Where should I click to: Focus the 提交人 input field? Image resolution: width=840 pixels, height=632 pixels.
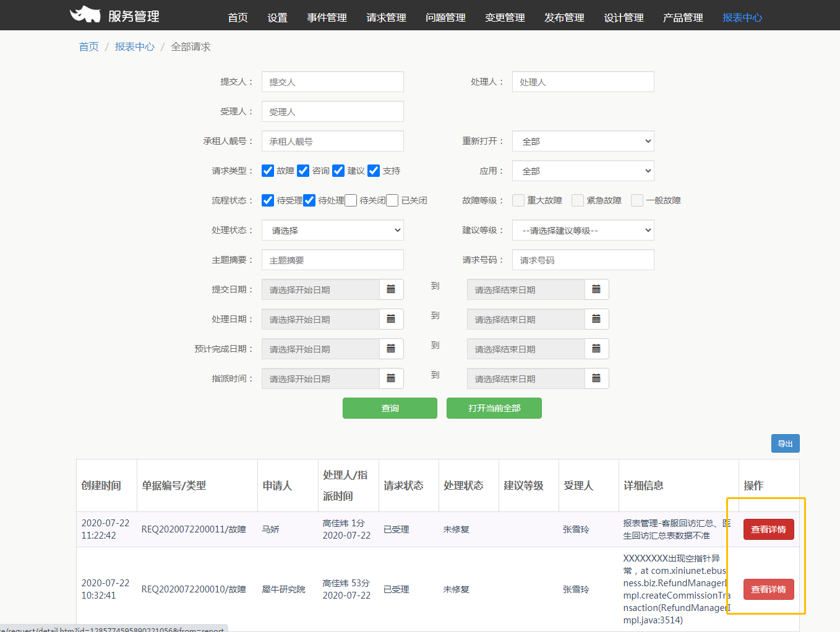(333, 82)
